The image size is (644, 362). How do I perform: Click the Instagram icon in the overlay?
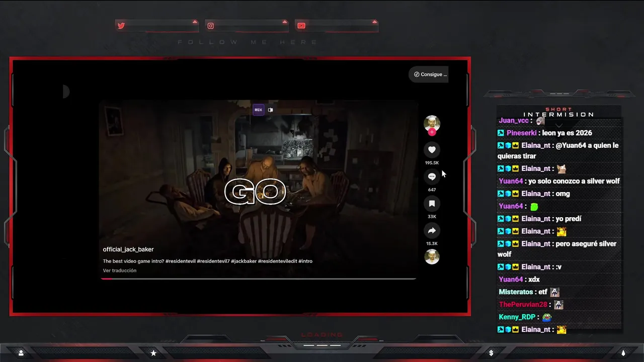click(211, 26)
